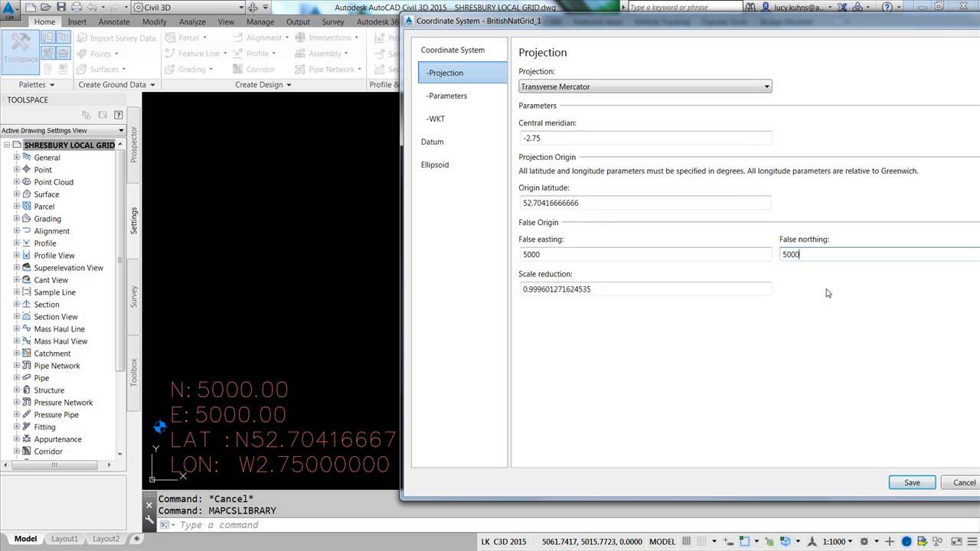The image size is (980, 551).
Task: Click the blue crosshair point marker in the drawing
Action: click(x=160, y=427)
